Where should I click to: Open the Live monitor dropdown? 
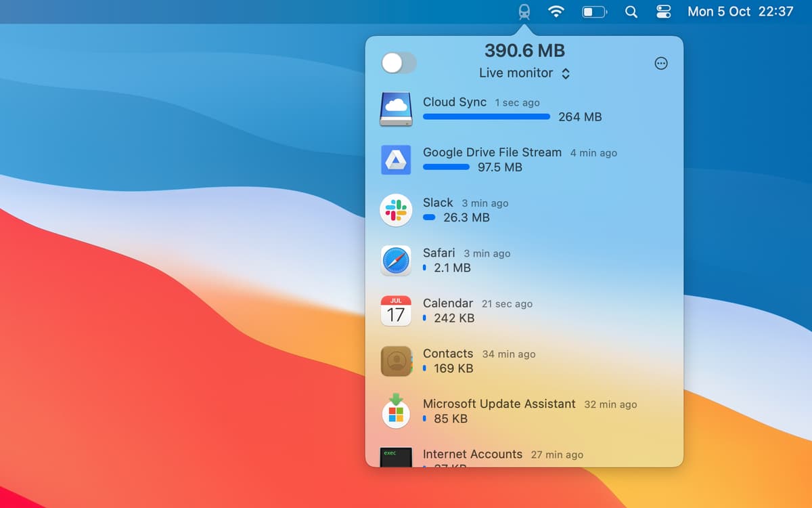pos(524,73)
